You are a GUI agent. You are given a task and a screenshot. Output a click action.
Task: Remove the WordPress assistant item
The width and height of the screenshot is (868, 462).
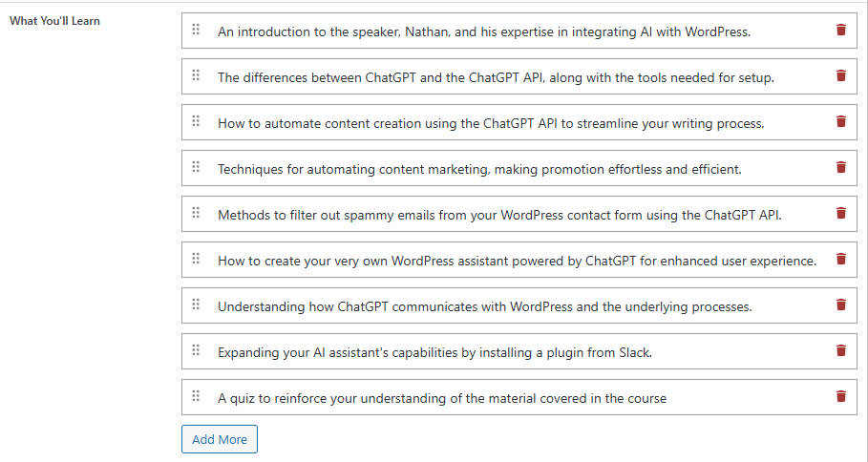pyautogui.click(x=841, y=259)
